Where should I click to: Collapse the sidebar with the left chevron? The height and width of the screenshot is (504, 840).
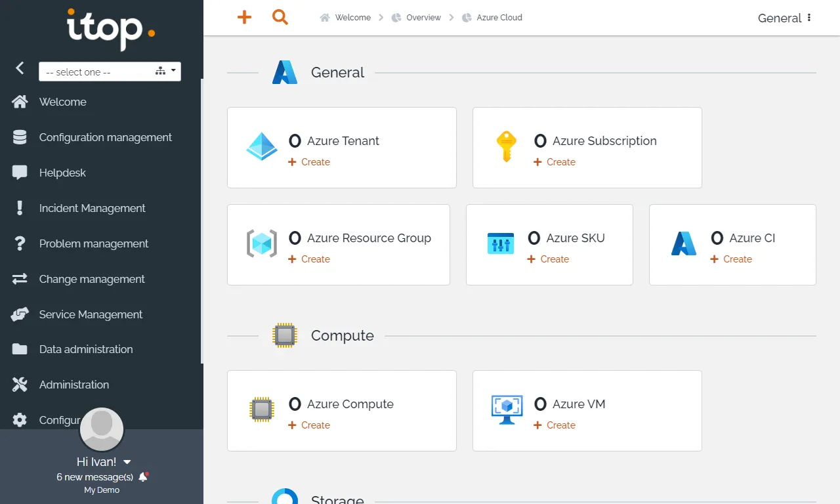click(x=20, y=68)
